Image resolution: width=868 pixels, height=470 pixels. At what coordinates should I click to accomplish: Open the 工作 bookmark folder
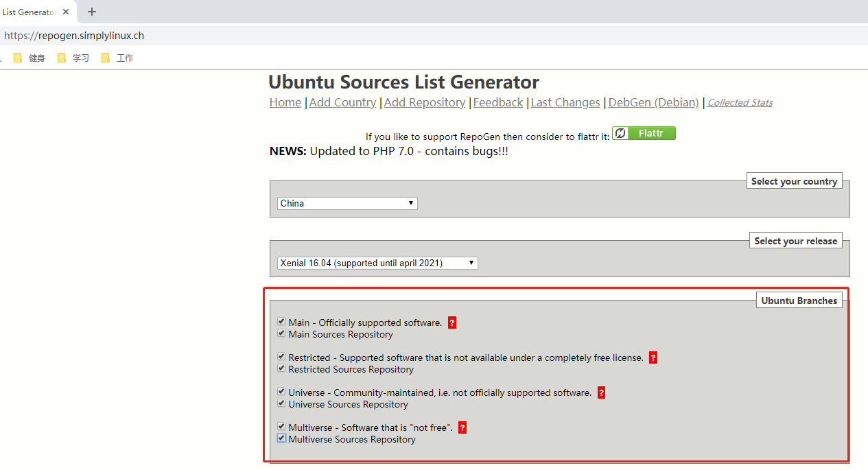(x=117, y=58)
